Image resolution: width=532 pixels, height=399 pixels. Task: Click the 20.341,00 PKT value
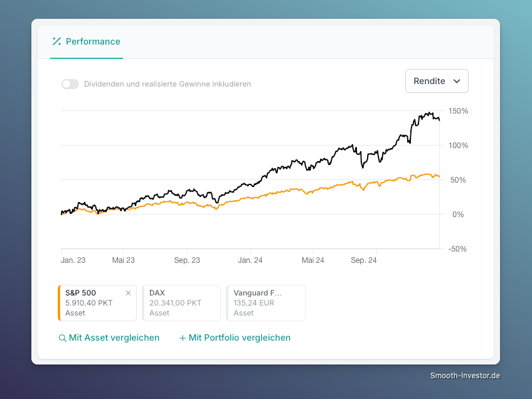point(176,303)
